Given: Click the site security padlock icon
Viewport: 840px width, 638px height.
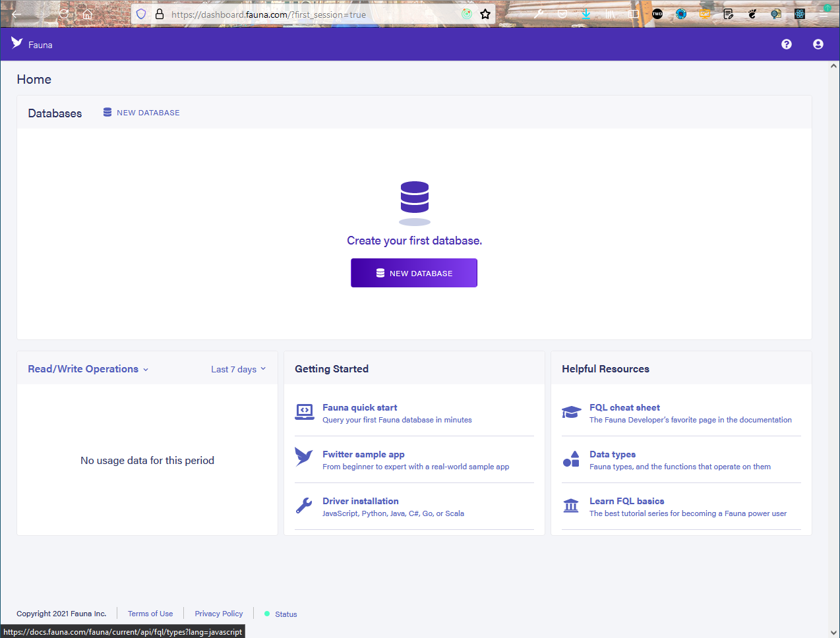Looking at the screenshot, I should click(x=159, y=14).
